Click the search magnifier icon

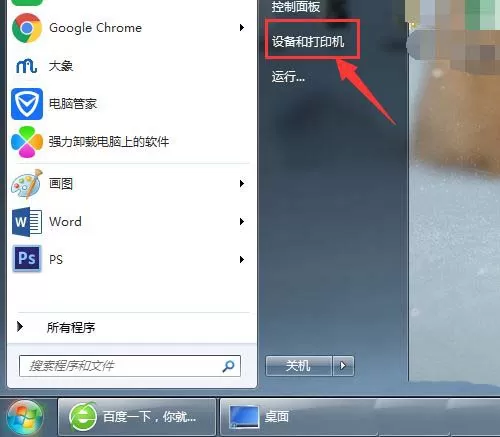coord(228,366)
